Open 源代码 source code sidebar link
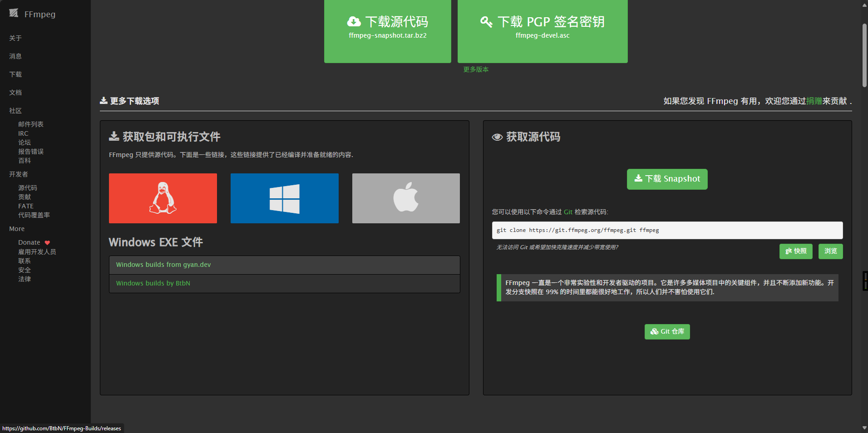Image resolution: width=868 pixels, height=433 pixels. [28, 188]
